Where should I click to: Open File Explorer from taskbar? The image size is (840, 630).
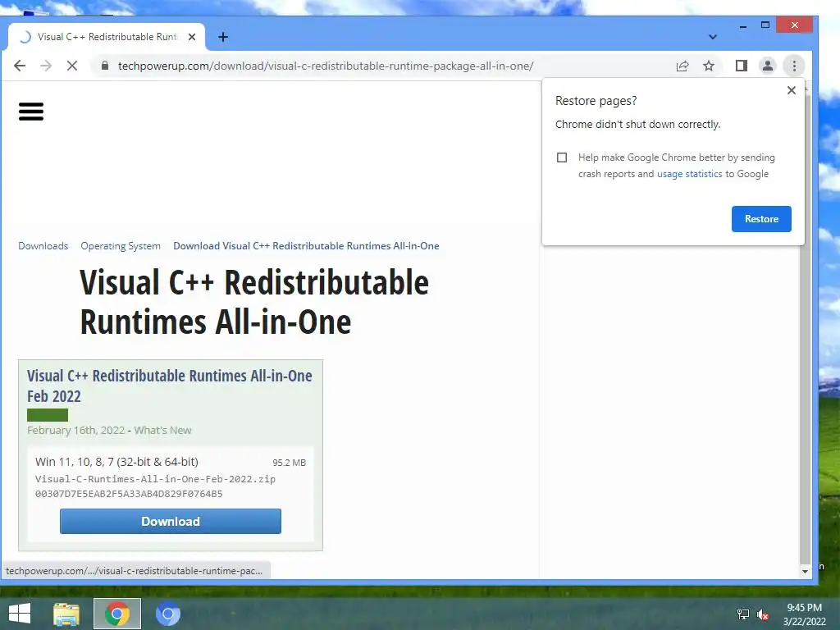(x=66, y=614)
